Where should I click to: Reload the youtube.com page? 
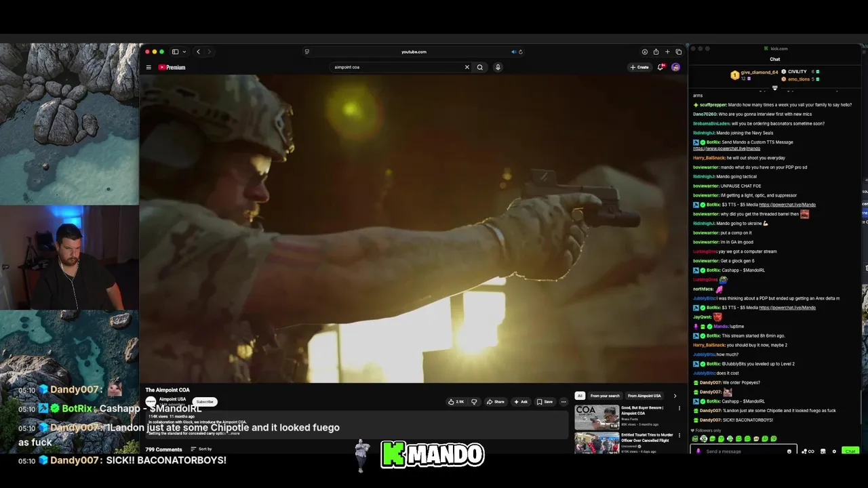520,52
